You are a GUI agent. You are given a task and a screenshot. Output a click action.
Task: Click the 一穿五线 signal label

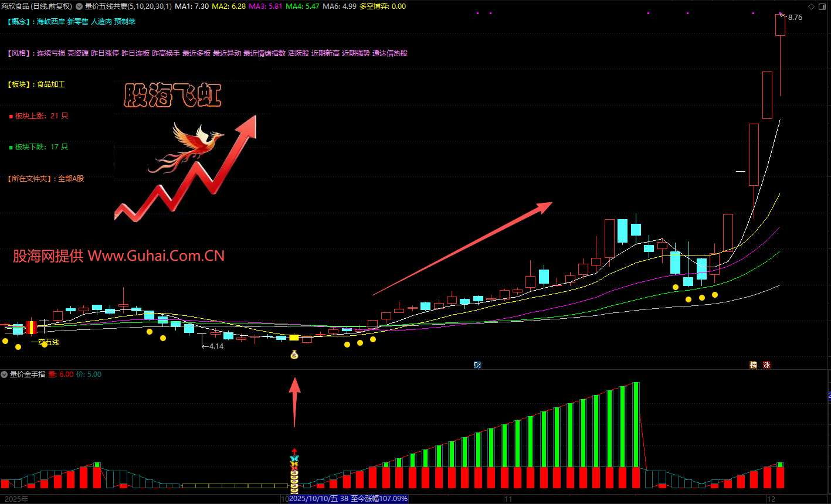[x=45, y=342]
